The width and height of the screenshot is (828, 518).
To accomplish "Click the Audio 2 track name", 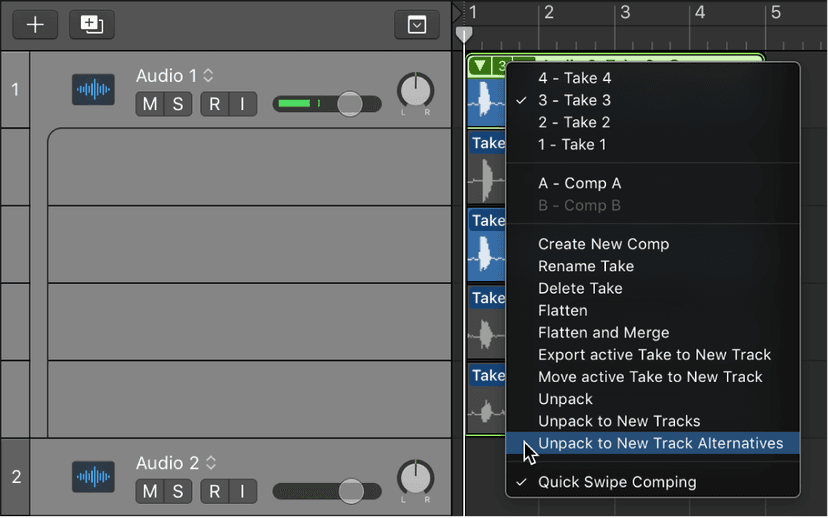I will click(167, 463).
